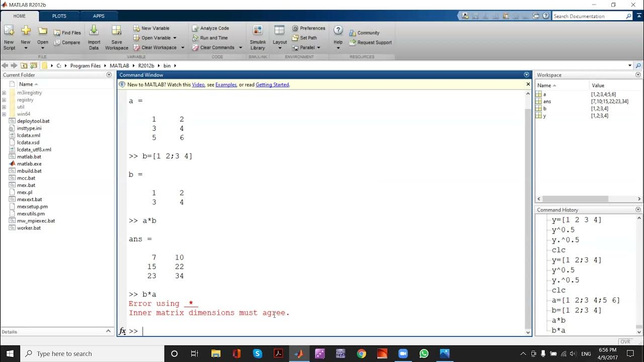Open the Examples link

[226, 85]
